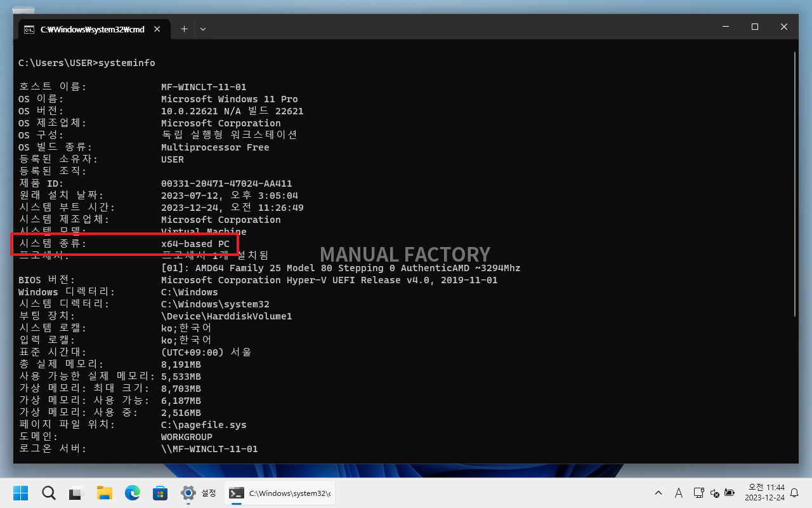Click the Terminal taskbar button

(280, 493)
